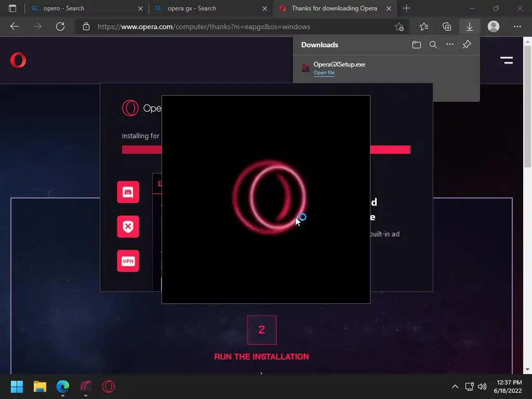Viewport: 532px width, 399px height.
Task: Open the Collections panel
Action: coord(447,26)
